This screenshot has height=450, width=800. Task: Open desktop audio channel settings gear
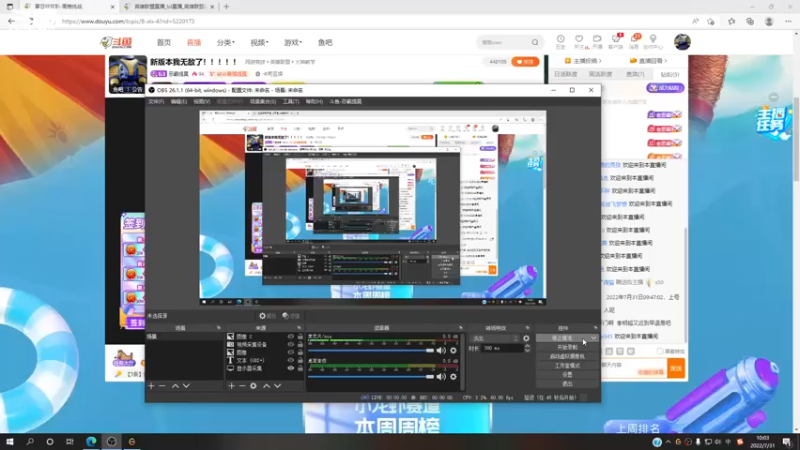tap(453, 377)
